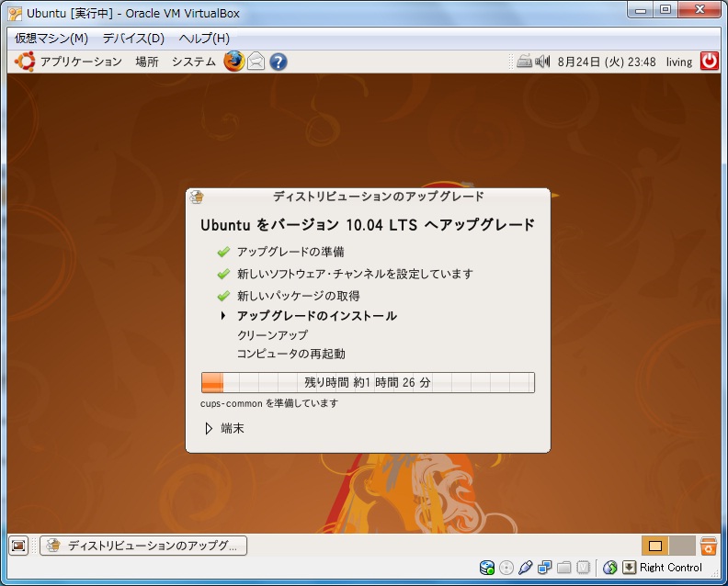Open the アプリケーション menu in Ubuntu panel
The image size is (728, 586).
click(81, 62)
